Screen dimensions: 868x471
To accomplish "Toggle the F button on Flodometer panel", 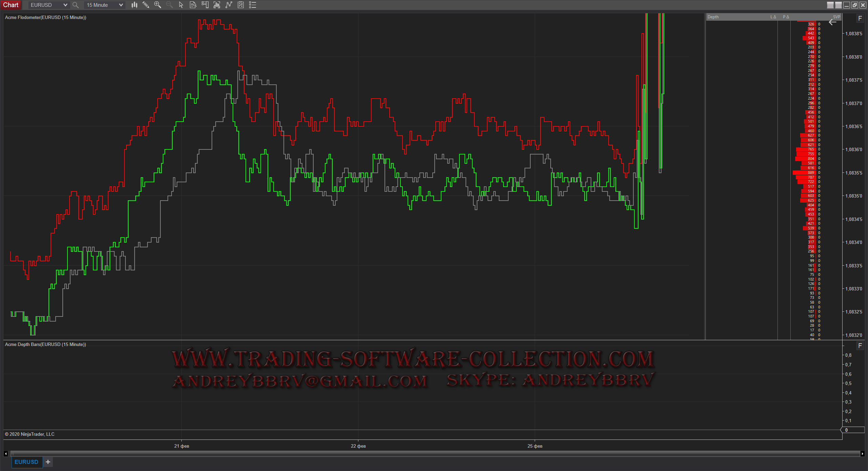I will pos(860,18).
